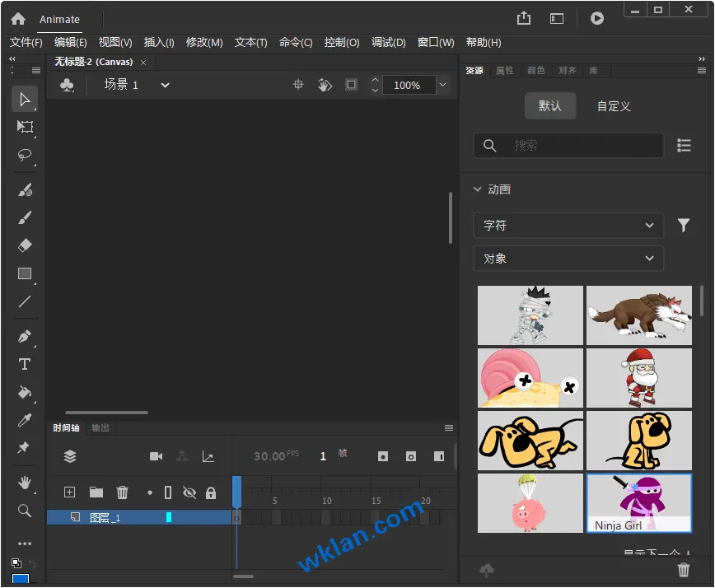Select the Lasso tool
This screenshot has width=715, height=588.
25,155
